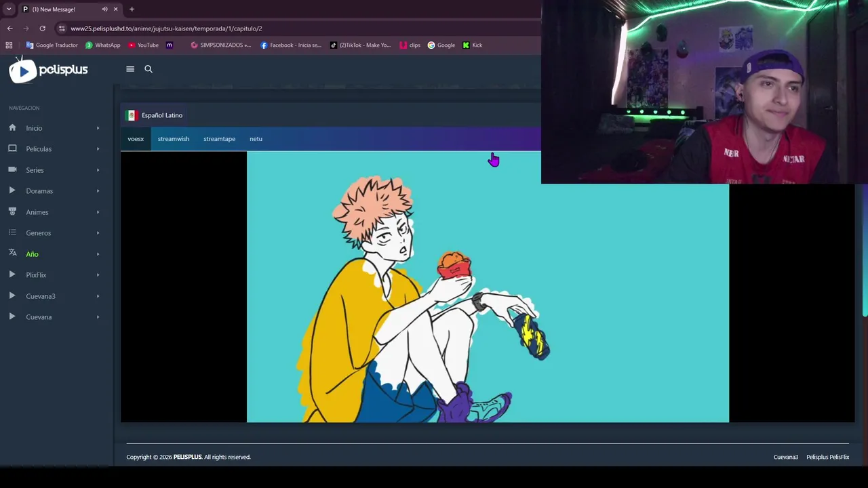Click the Cuevana play icon in sidebar
Image resolution: width=868 pixels, height=488 pixels.
point(12,317)
